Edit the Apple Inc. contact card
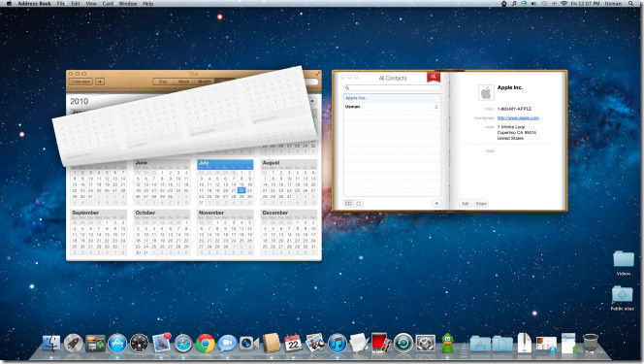 coord(465,204)
